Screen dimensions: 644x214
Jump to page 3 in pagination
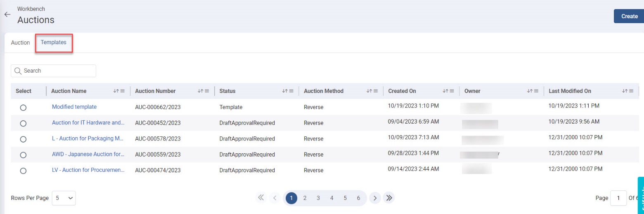coord(318,198)
